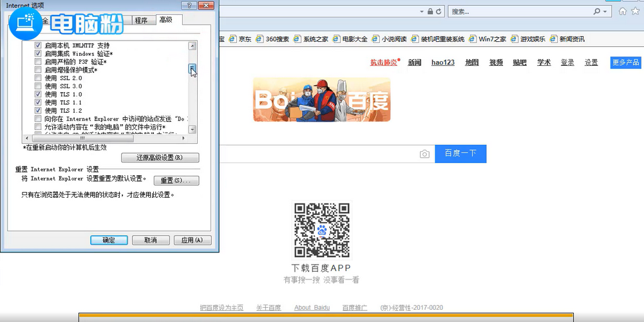Check 允许活动内容在"我的电脑"的文件中运行
Screen dimensions: 644x322
coord(38,127)
